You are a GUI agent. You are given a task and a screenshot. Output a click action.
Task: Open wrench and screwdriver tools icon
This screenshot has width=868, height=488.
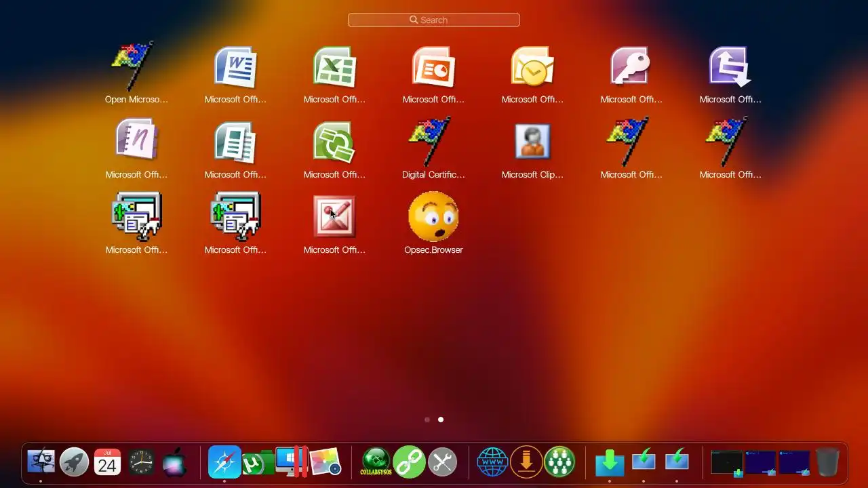click(442, 462)
